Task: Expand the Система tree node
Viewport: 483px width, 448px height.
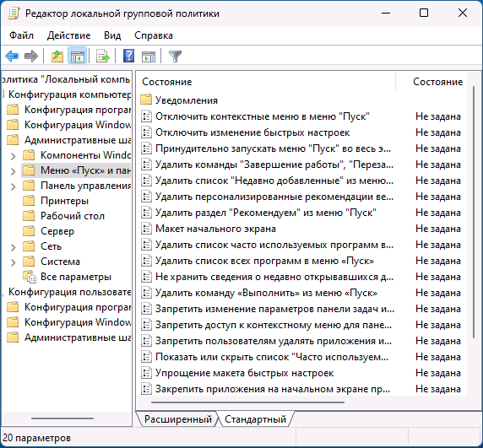Action: 14,262
